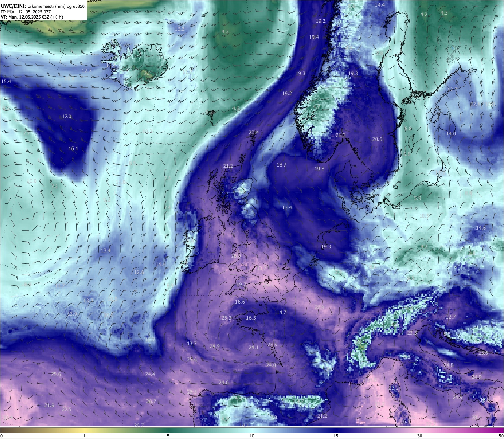The width and height of the screenshot is (504, 439).
Task: Click the 5 tick label on the color scale
Action: click(x=168, y=436)
